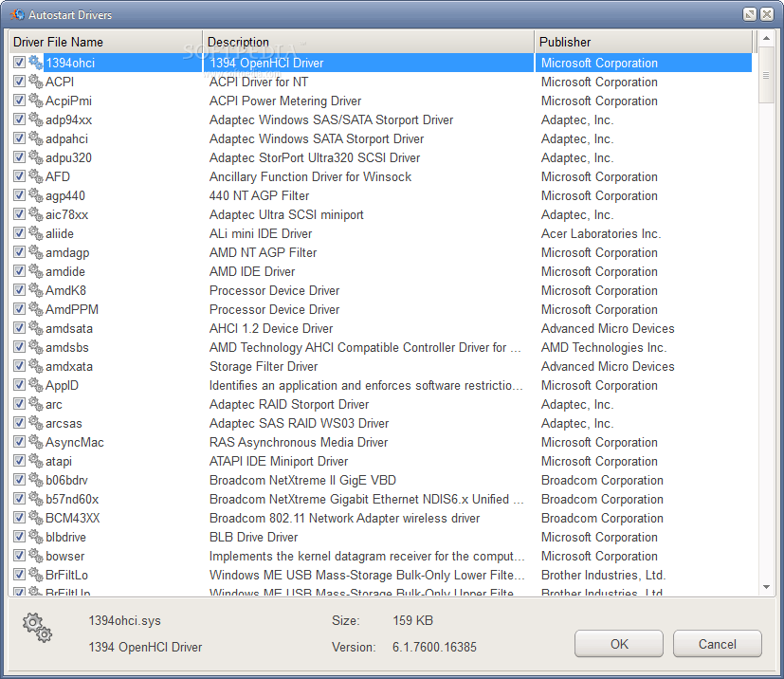Click the gear icon beside arcsas
Viewport: 784px width, 679px height.
(x=35, y=424)
